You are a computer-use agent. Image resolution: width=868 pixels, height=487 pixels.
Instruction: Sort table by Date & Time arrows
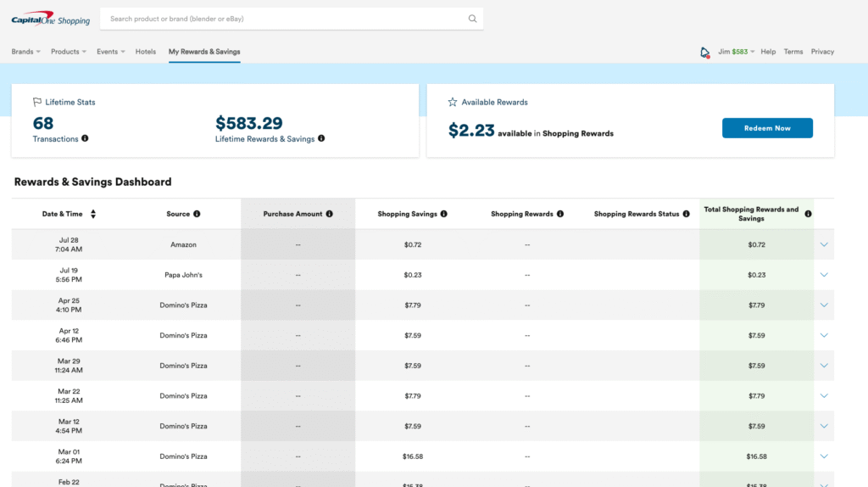pyautogui.click(x=93, y=215)
